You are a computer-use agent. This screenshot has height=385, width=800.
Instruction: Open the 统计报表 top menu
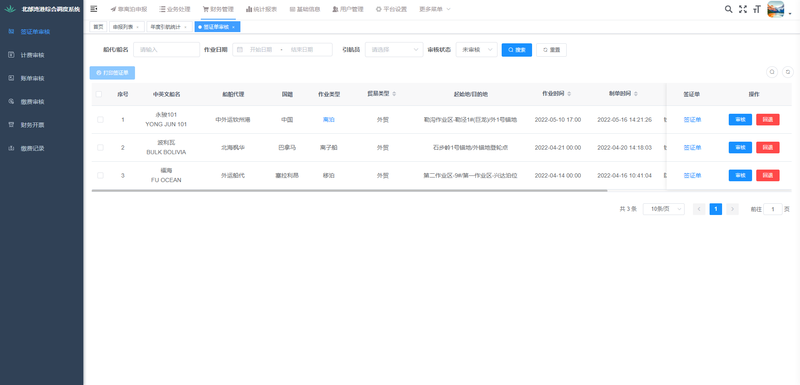(261, 9)
